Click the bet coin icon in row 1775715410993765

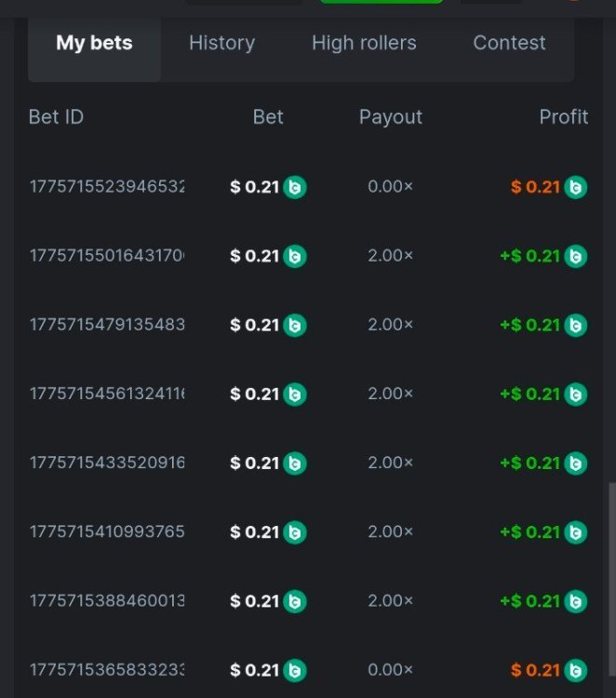(295, 532)
